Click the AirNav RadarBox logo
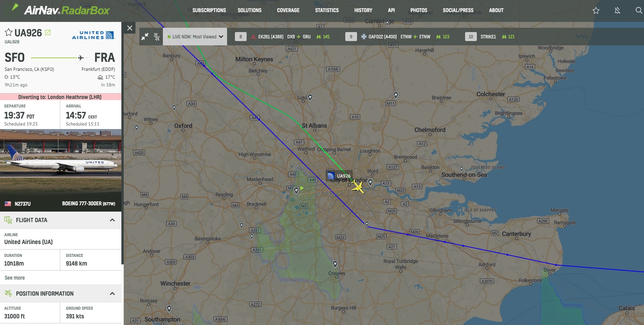 coord(61,10)
